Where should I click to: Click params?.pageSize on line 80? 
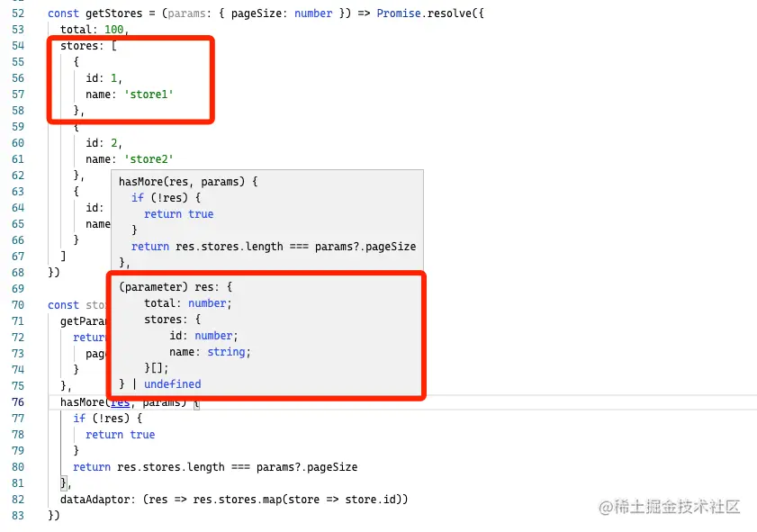pos(307,467)
